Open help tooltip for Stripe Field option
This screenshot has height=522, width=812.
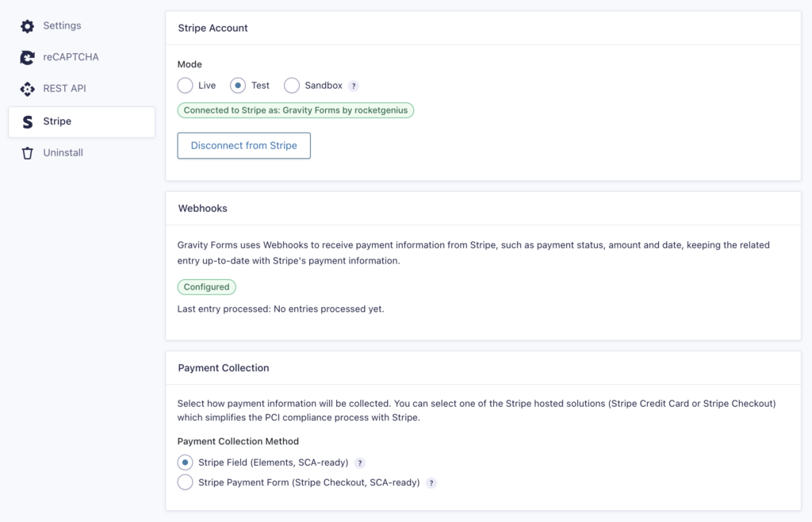[360, 463]
